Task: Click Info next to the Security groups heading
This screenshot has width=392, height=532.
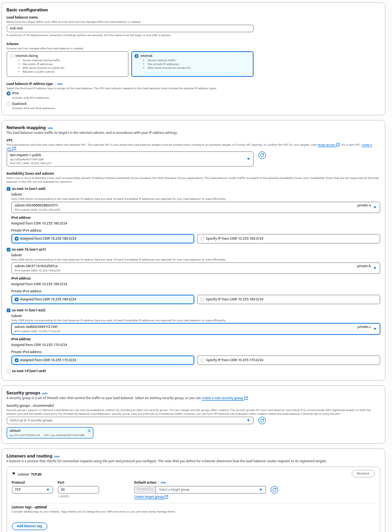Action: click(45, 393)
